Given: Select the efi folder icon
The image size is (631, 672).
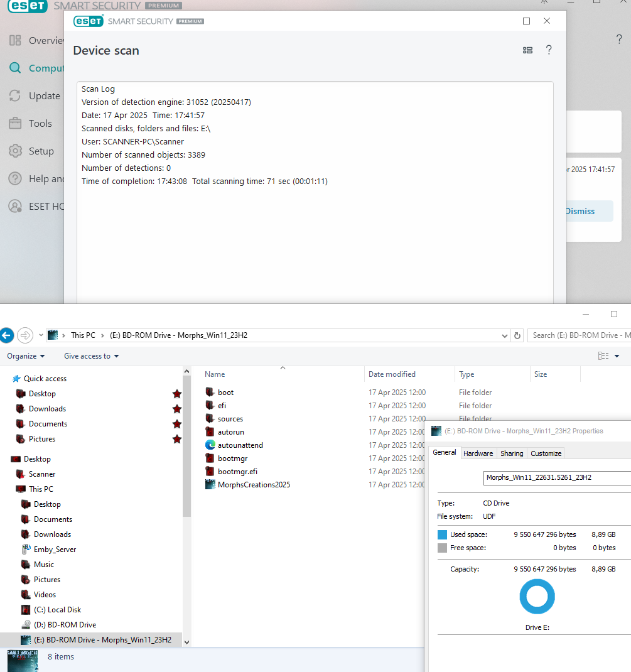Looking at the screenshot, I should (210, 406).
